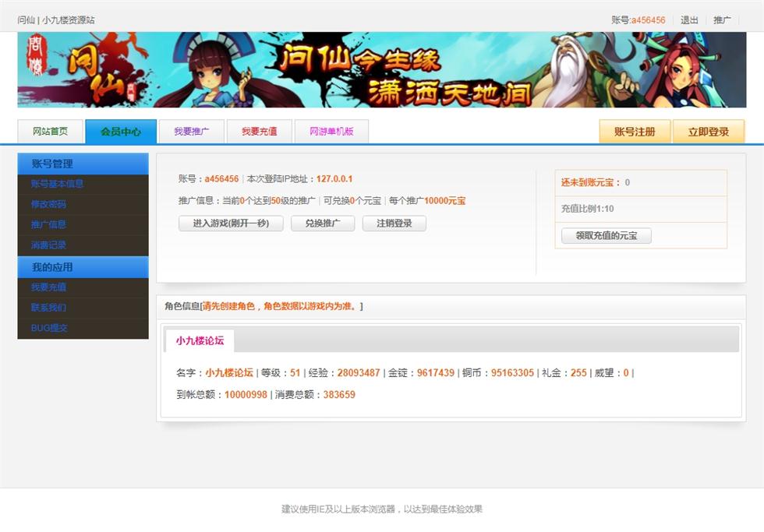Viewport: 764px width, 532px height.
Task: Open the 我要推广 navigation tab
Action: point(191,132)
